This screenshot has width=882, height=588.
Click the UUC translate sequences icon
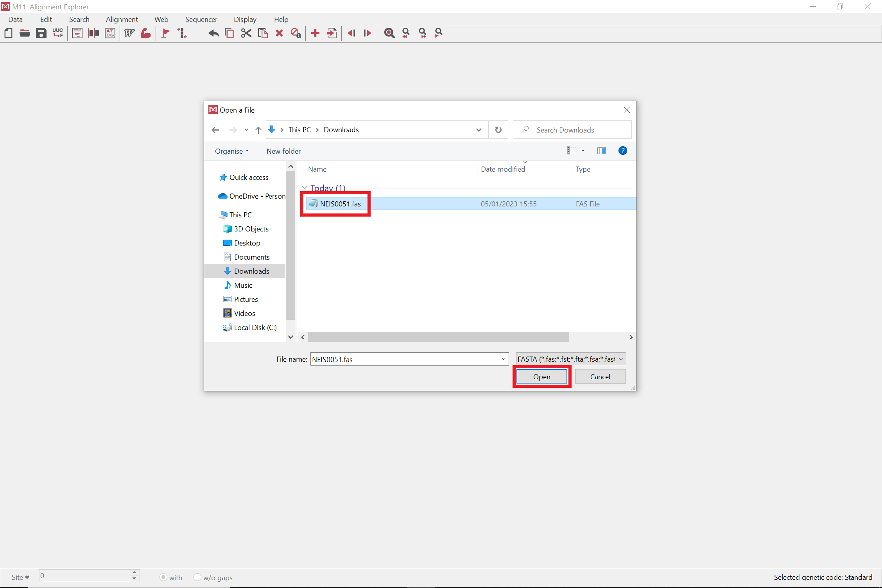[x=58, y=33]
